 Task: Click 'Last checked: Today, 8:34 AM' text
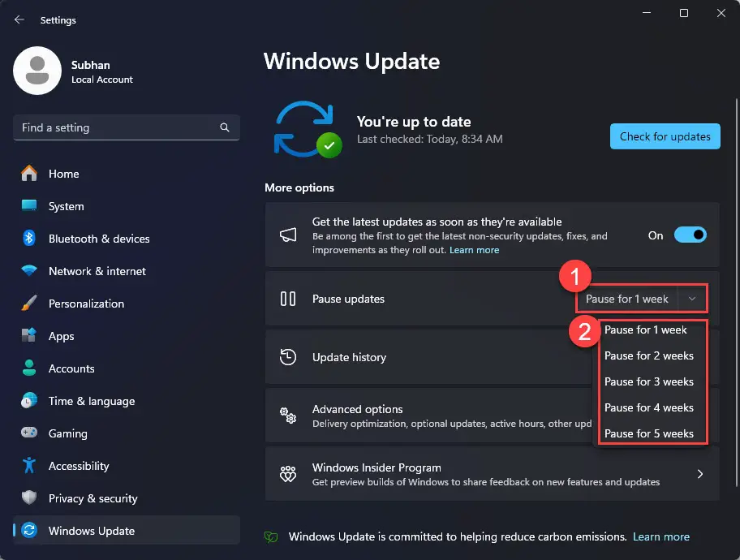coord(429,139)
